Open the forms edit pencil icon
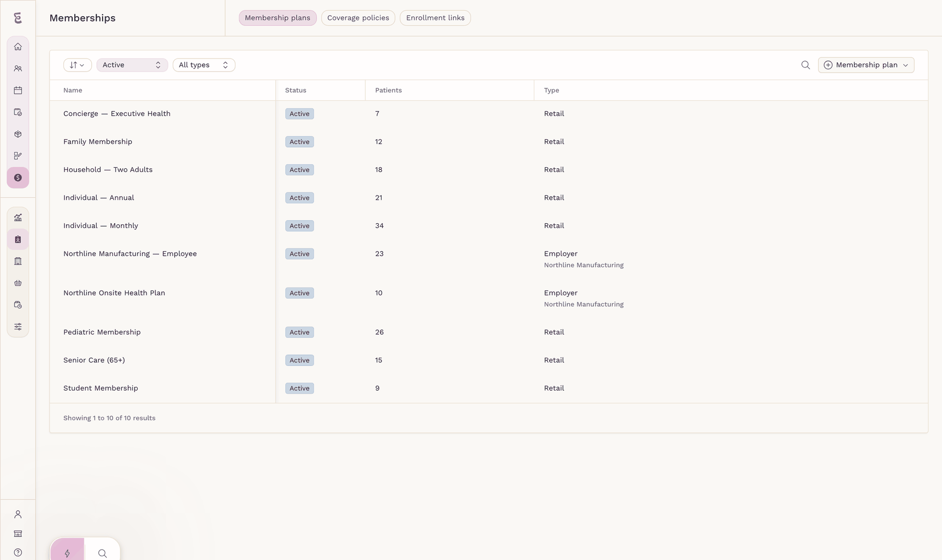The height and width of the screenshot is (560, 942). 18,156
